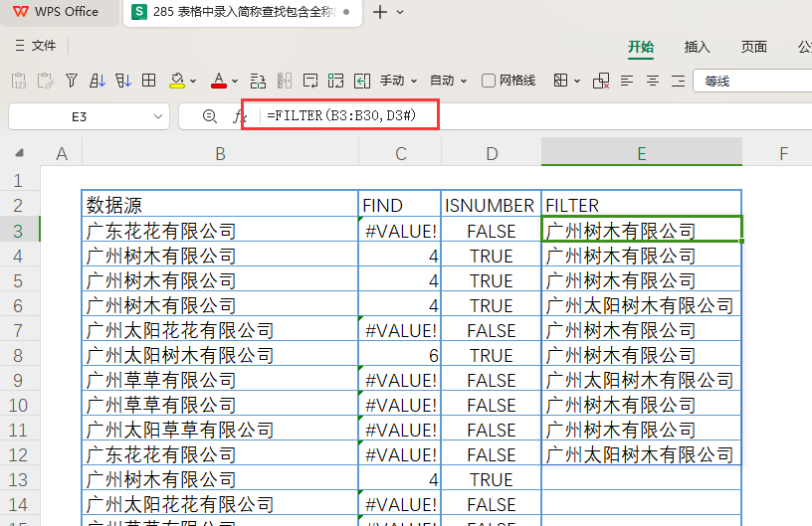812x526 pixels.
Task: Select cell B11 广州太阳草草有限公司
Action: (x=220, y=430)
